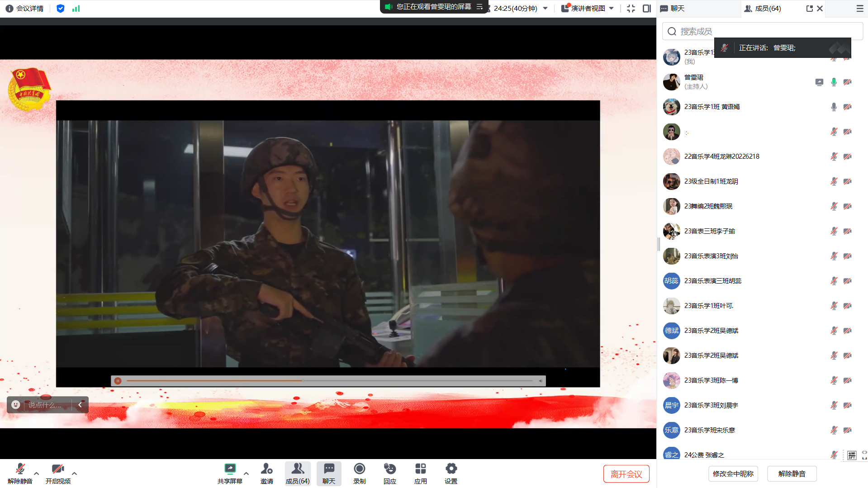Click the 德斌 blue avatar

pos(671,331)
